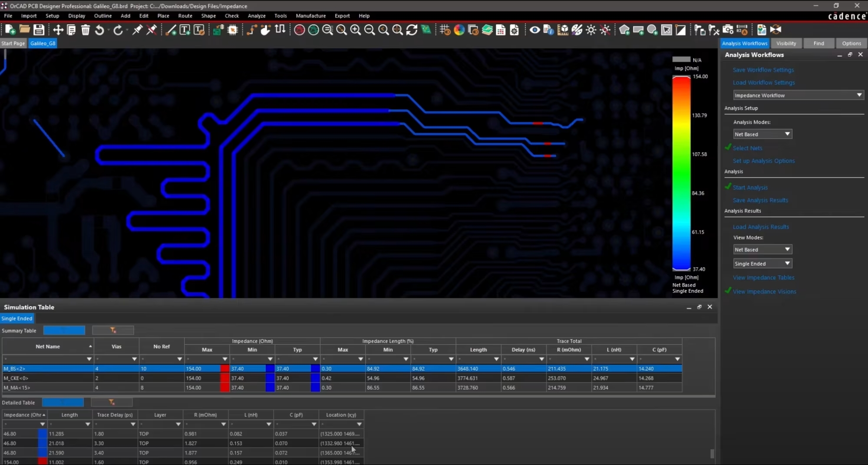The image size is (868, 465).
Task: Click the Add rectangle shape icon
Action: click(x=638, y=30)
